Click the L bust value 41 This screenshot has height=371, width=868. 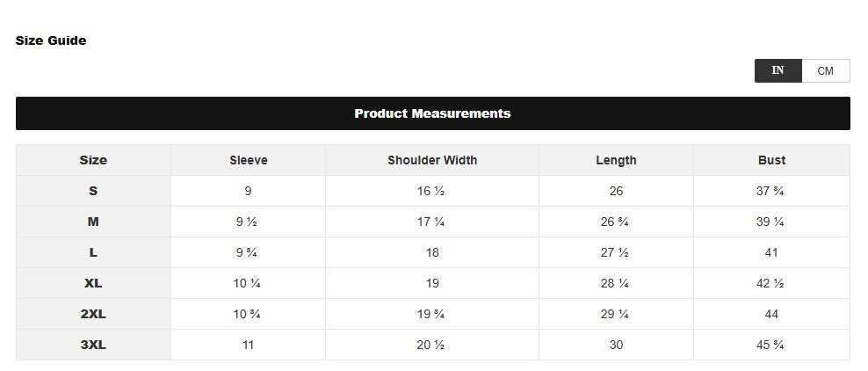point(771,252)
